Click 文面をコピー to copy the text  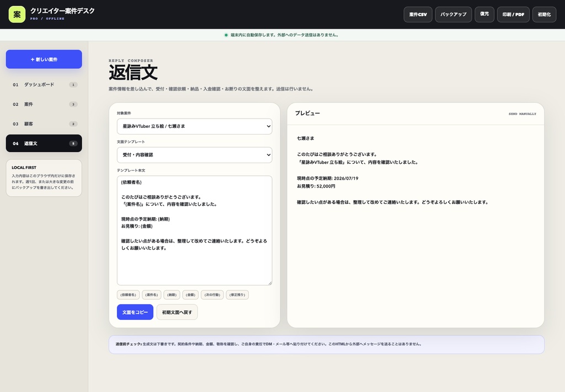[135, 312]
